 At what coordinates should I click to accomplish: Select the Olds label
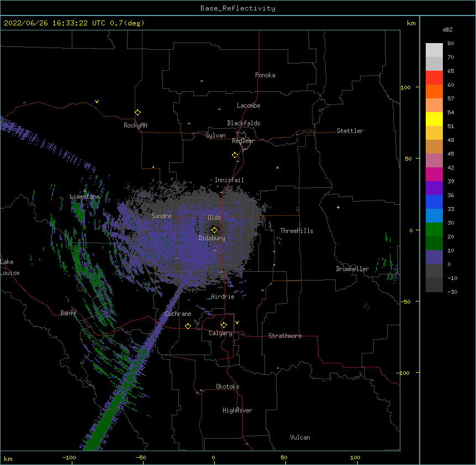(214, 218)
